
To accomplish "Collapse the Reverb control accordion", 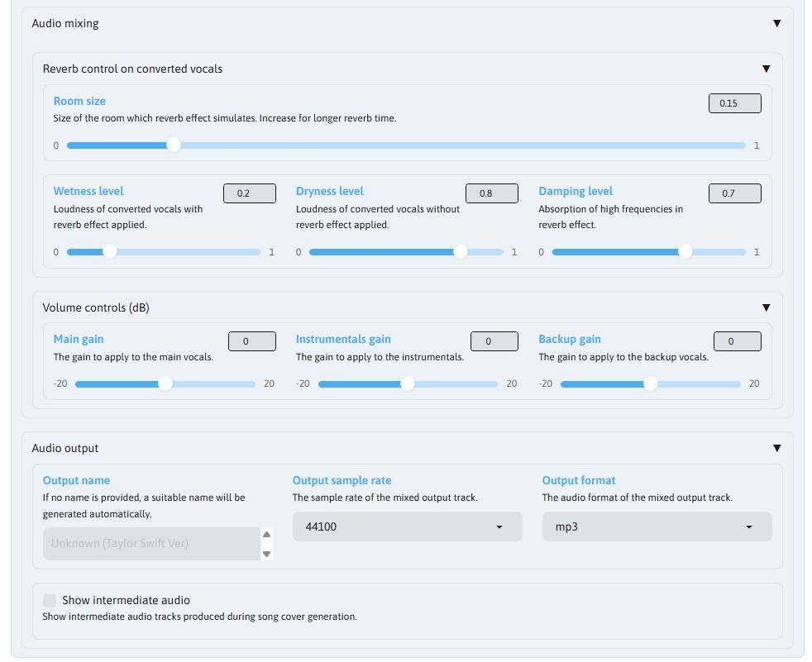I will point(766,68).
